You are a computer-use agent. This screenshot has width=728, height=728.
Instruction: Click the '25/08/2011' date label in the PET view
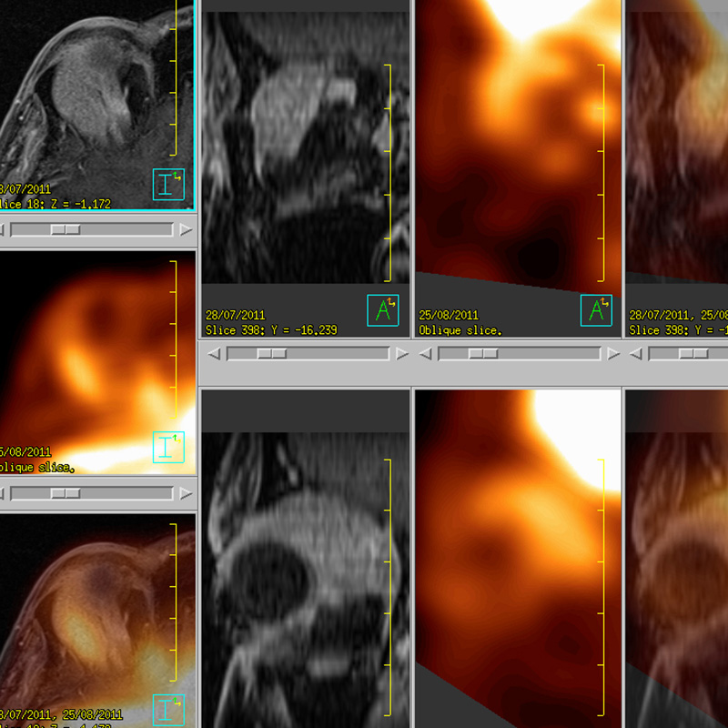point(449,315)
